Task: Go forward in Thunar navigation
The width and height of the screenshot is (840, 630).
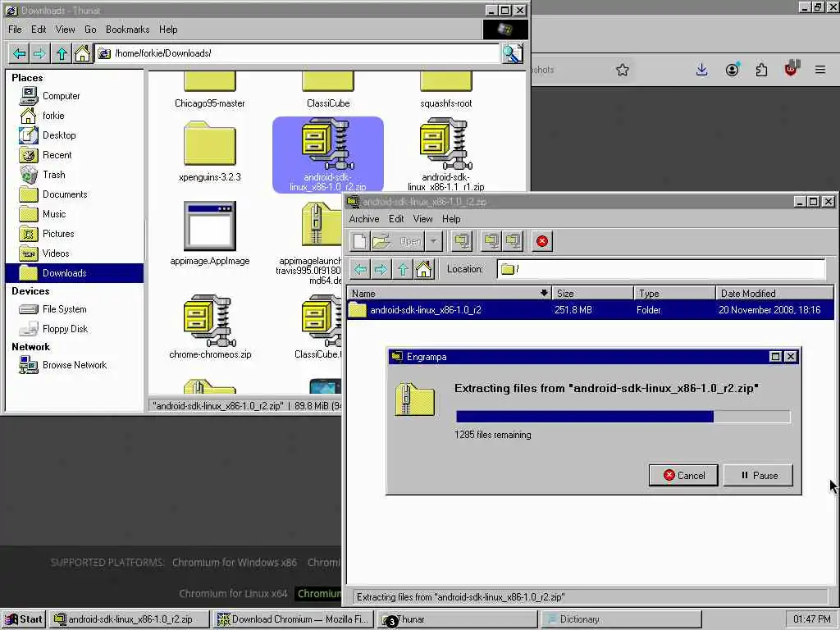Action: coord(39,53)
